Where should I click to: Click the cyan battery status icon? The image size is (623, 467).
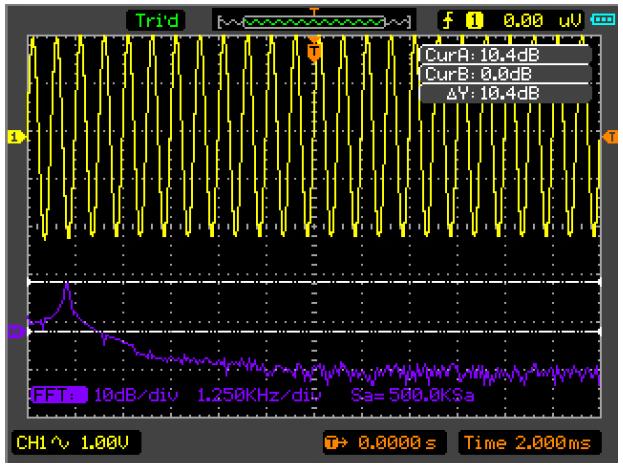603,19
